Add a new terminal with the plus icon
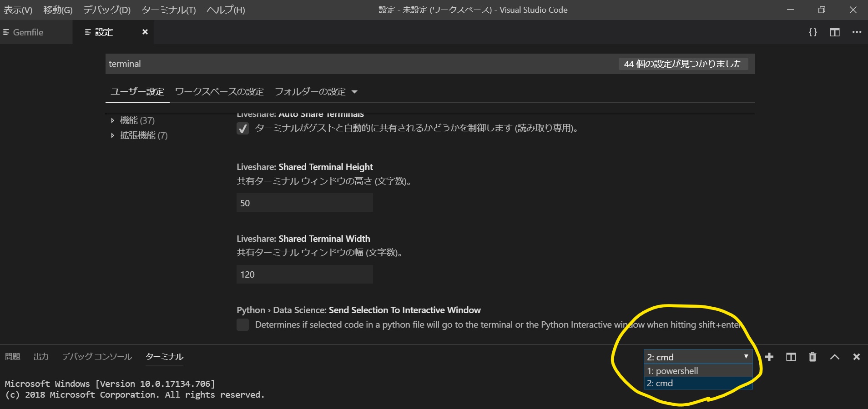Viewport: 868px width, 409px height. (770, 357)
